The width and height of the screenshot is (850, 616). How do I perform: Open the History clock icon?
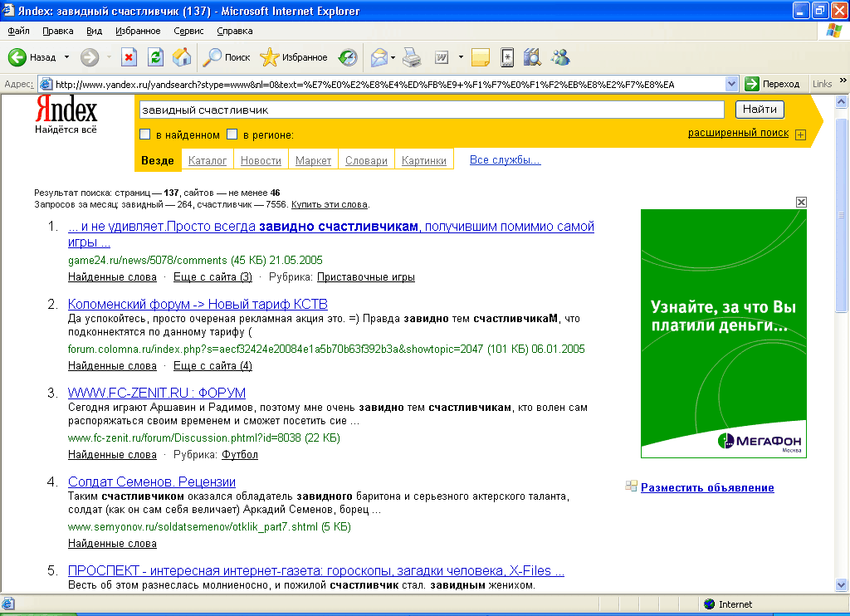click(x=348, y=57)
